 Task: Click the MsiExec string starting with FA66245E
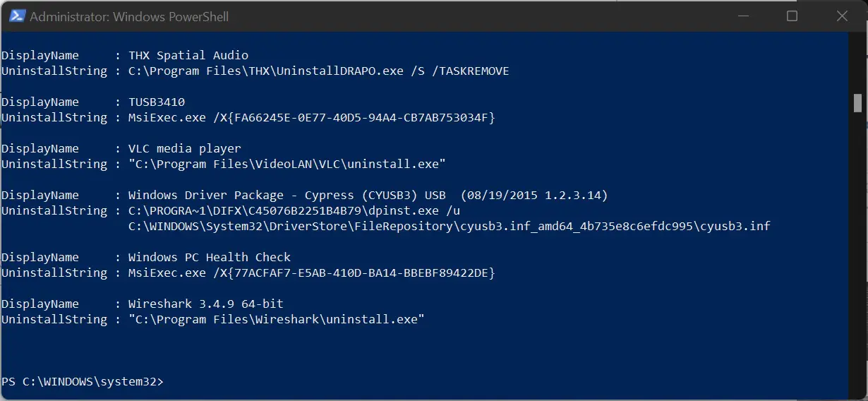tap(312, 117)
